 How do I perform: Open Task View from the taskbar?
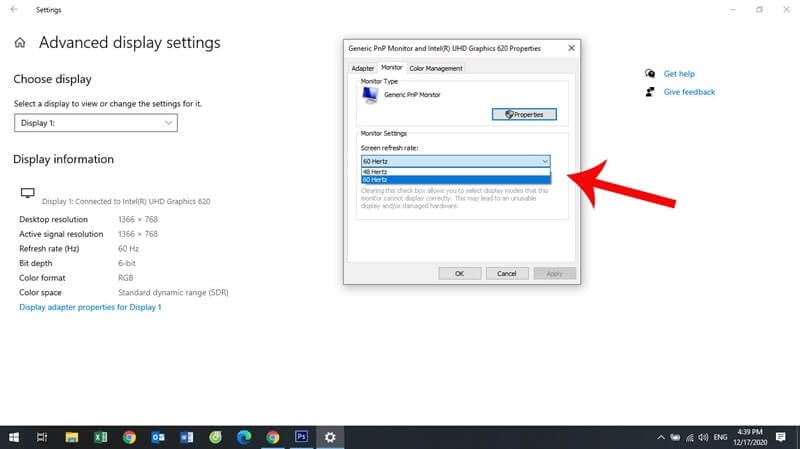pyautogui.click(x=42, y=437)
